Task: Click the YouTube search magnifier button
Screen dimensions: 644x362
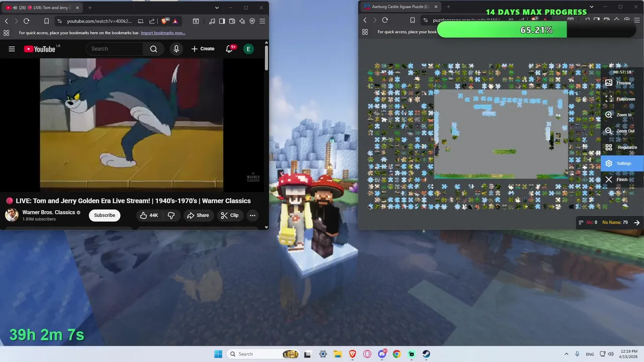Action: 153,49
